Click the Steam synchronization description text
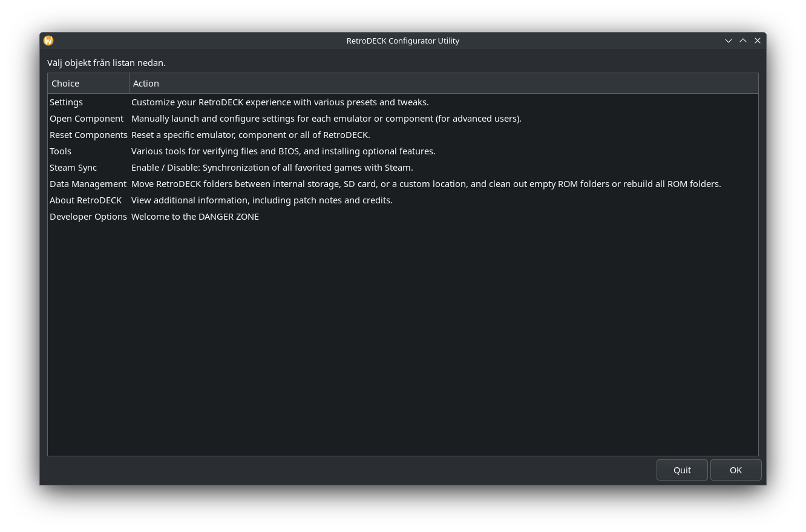This screenshot has height=532, width=806. pos(272,168)
